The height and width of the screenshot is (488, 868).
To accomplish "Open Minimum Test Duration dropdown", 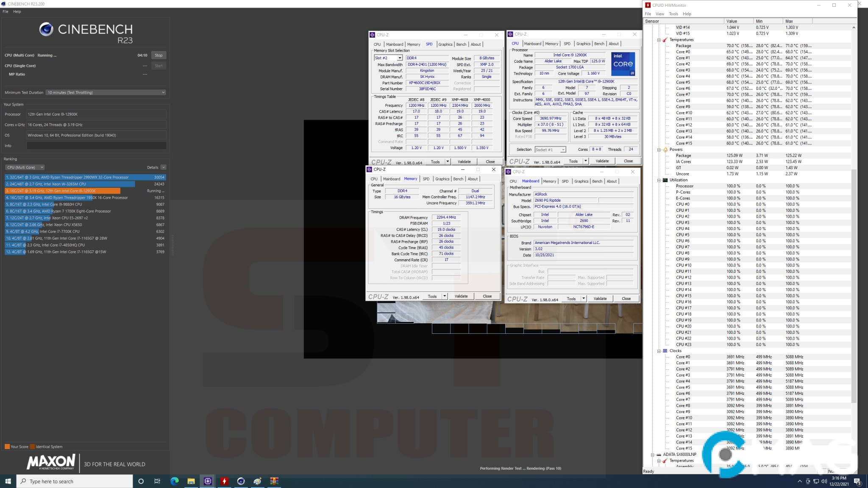I will click(106, 92).
